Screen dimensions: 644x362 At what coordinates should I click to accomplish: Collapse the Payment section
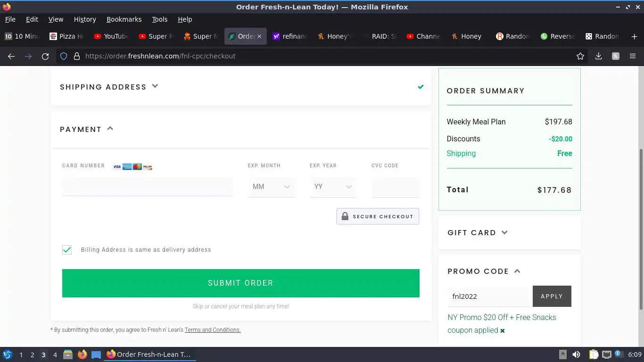coord(87,129)
